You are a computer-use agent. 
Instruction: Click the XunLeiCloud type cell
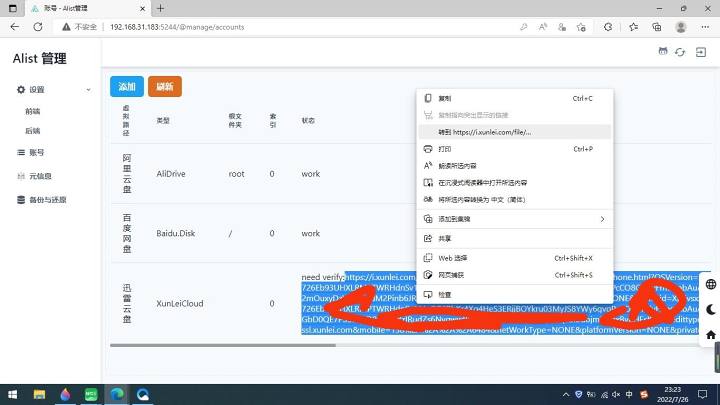click(180, 304)
